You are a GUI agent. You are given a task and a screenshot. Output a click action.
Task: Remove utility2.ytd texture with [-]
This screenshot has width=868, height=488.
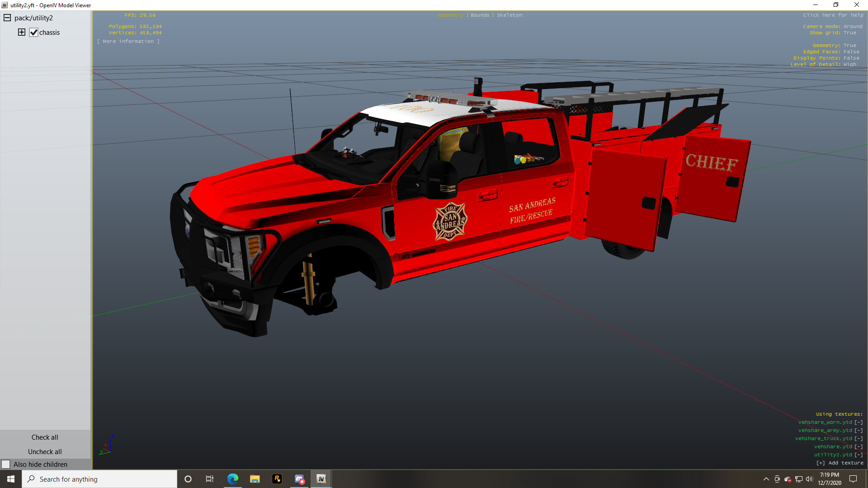(x=859, y=455)
